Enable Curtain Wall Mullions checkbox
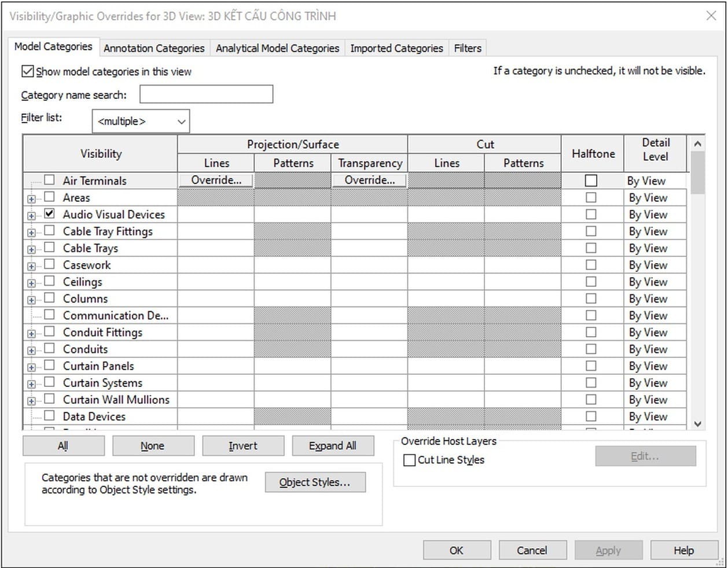Screen dimensions: 728x568 [50, 399]
